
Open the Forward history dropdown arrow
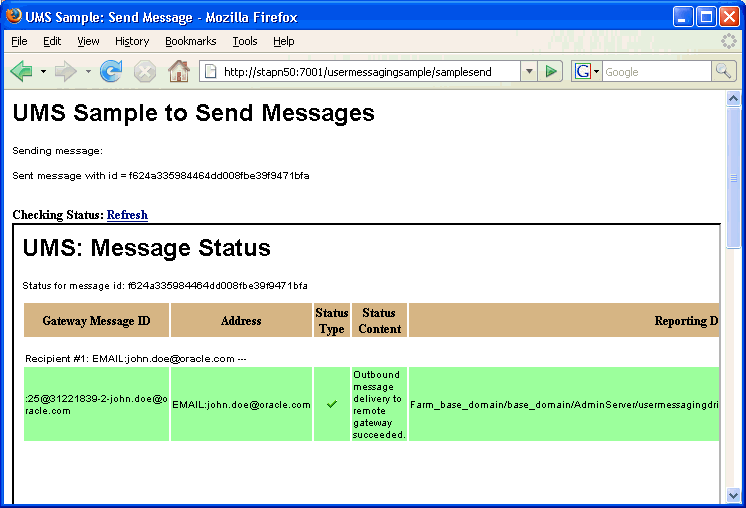[x=88, y=72]
